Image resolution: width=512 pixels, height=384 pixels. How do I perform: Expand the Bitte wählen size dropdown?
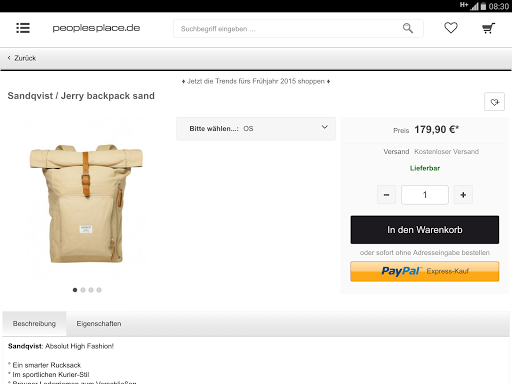256,129
